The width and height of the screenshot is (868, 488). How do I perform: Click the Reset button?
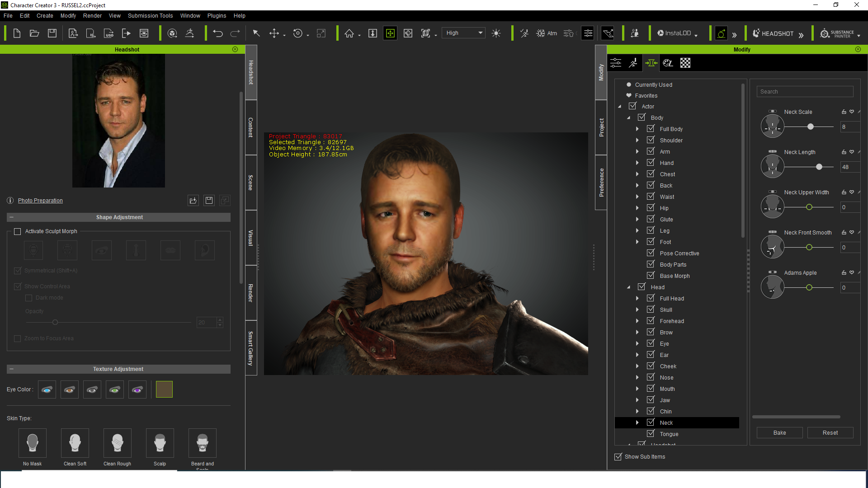click(x=830, y=433)
